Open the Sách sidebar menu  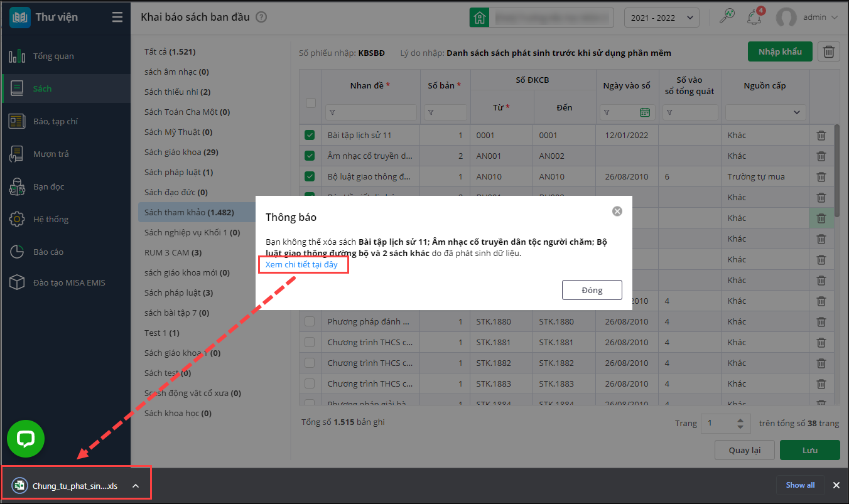(65, 88)
